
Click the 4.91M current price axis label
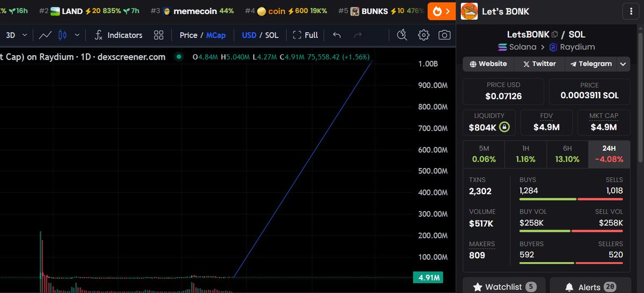coord(429,278)
